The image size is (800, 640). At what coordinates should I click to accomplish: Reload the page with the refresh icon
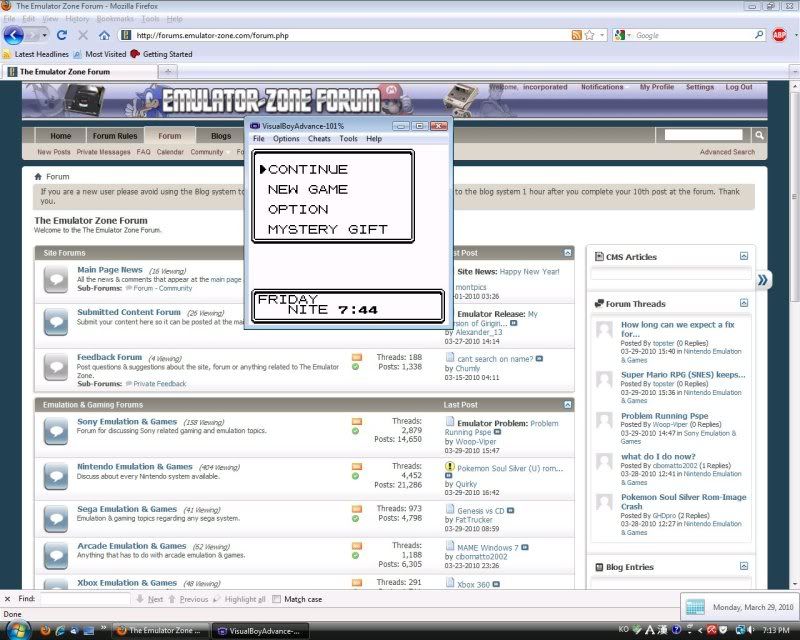62,35
